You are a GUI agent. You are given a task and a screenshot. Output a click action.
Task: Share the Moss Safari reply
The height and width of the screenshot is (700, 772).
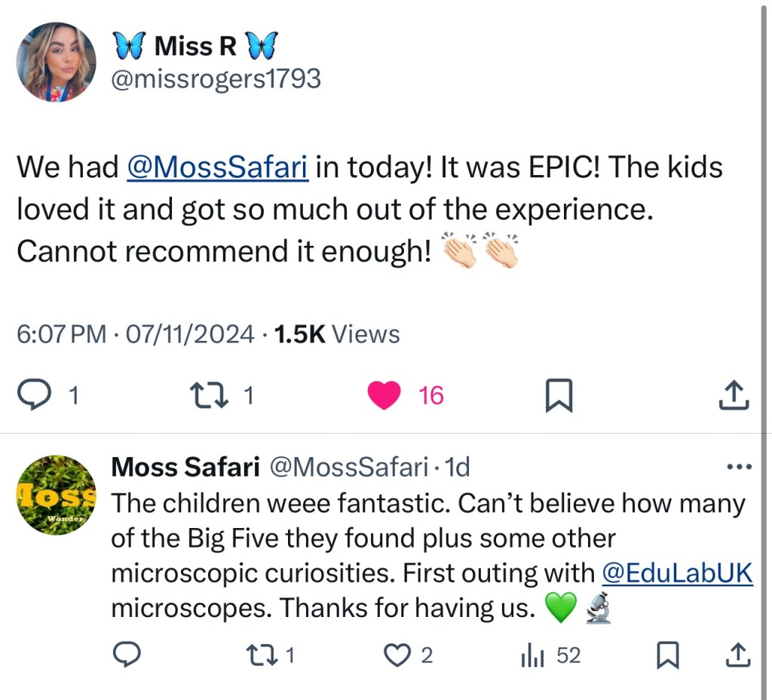pos(738,655)
